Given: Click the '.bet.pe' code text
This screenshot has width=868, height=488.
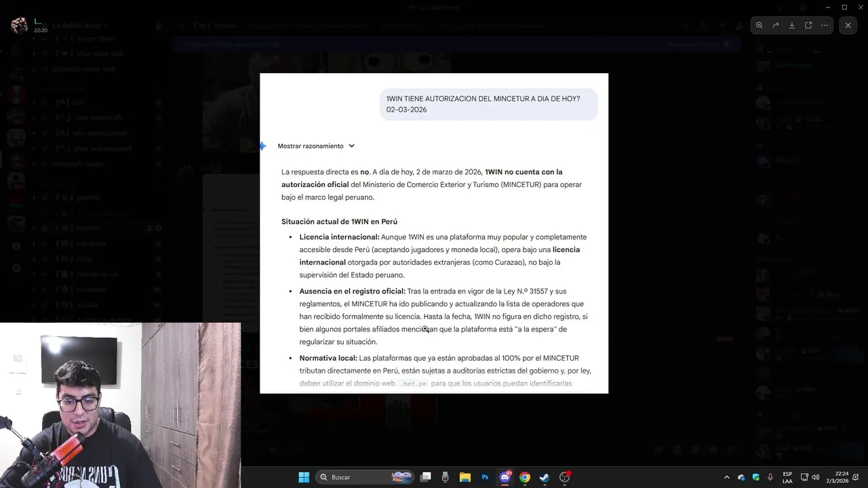Looking at the screenshot, I should [x=413, y=384].
